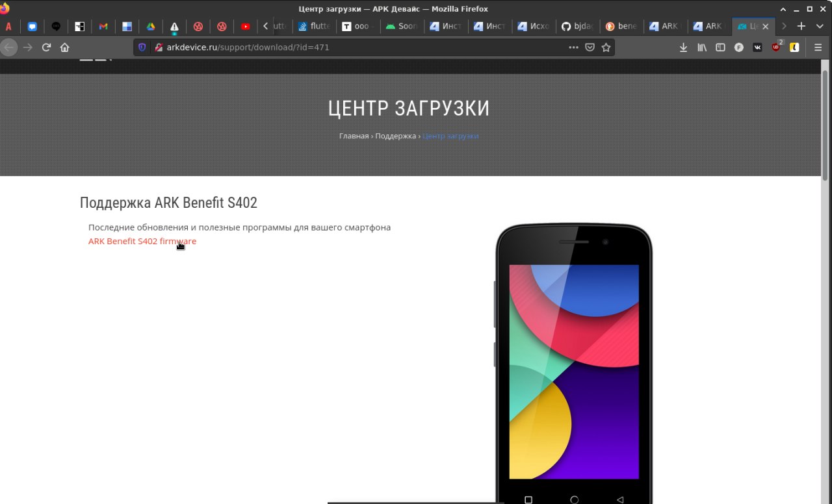Open the Gmail pinned tab
Image resolution: width=832 pixels, height=504 pixels.
(103, 27)
